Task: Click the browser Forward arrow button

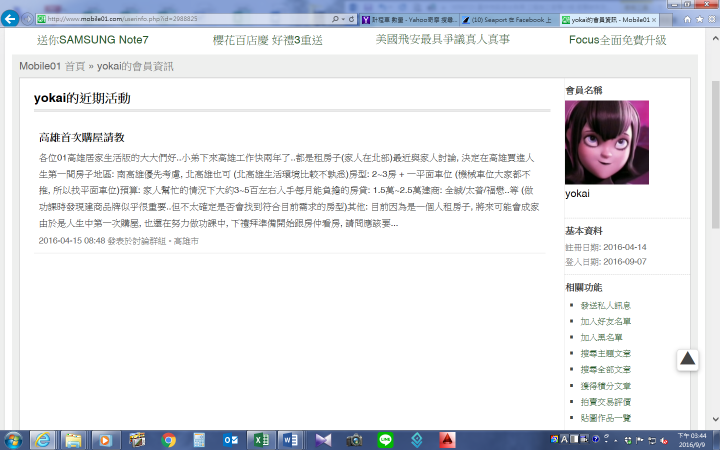Action: click(x=27, y=19)
